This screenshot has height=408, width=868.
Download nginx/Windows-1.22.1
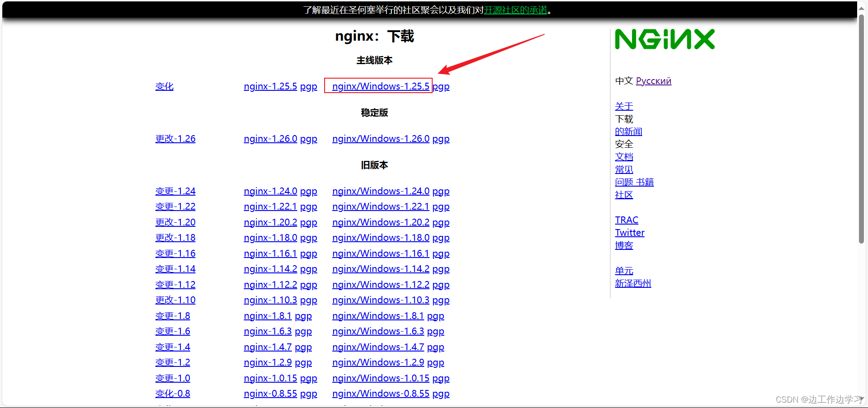[381, 206]
